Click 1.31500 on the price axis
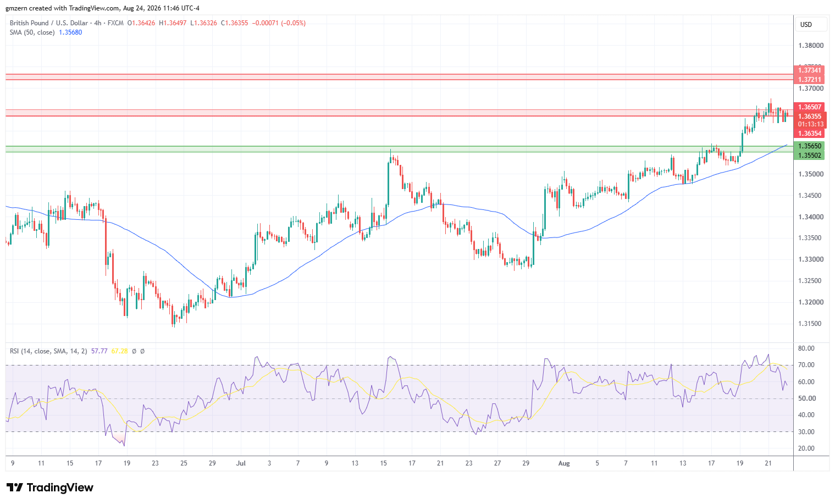This screenshot has height=504, width=835. pyautogui.click(x=811, y=324)
